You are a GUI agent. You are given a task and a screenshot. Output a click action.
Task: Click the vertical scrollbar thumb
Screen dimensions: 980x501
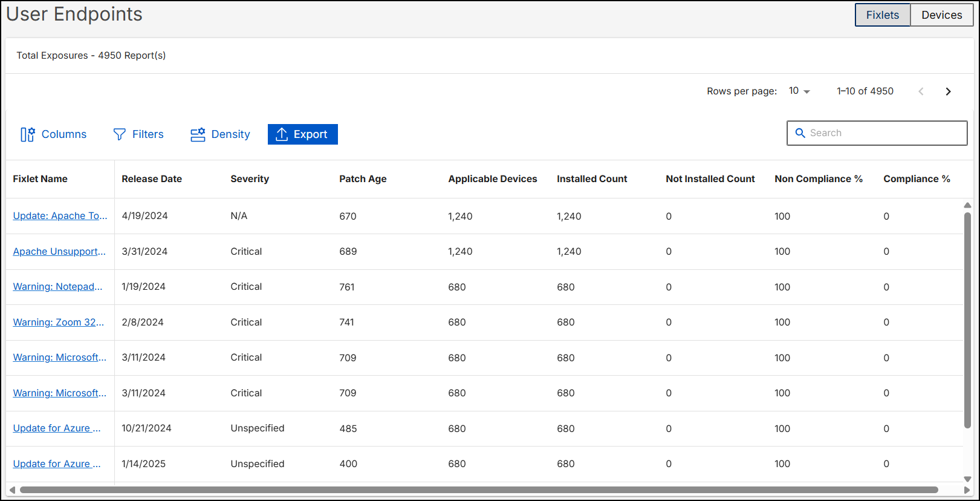(967, 321)
